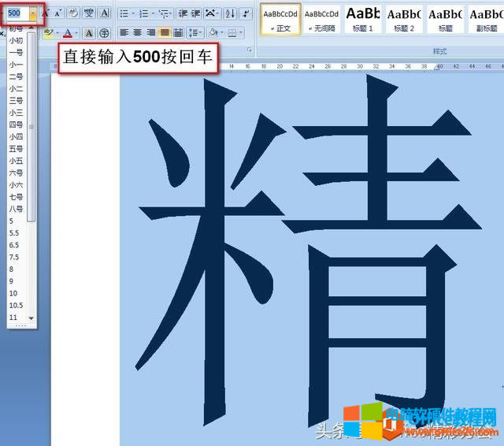This screenshot has width=504, height=446.
Task: Choose size 10.5 from the list
Action: (16, 304)
